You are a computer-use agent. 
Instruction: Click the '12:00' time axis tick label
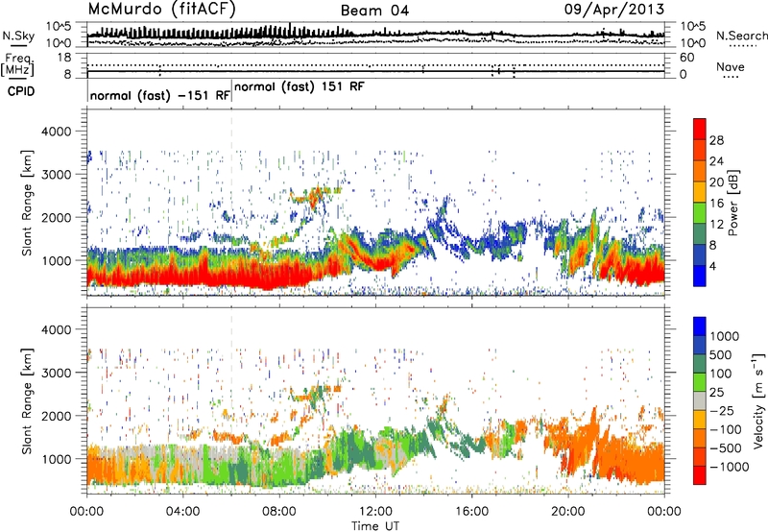pos(375,512)
